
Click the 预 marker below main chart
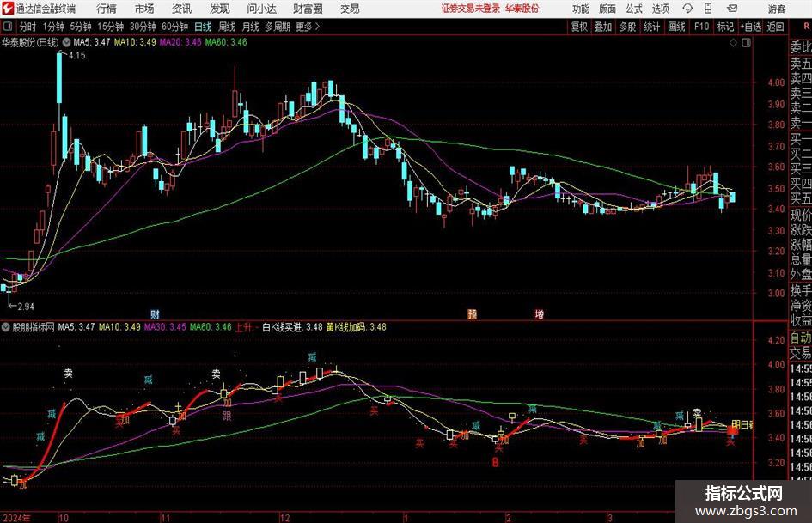(x=473, y=314)
